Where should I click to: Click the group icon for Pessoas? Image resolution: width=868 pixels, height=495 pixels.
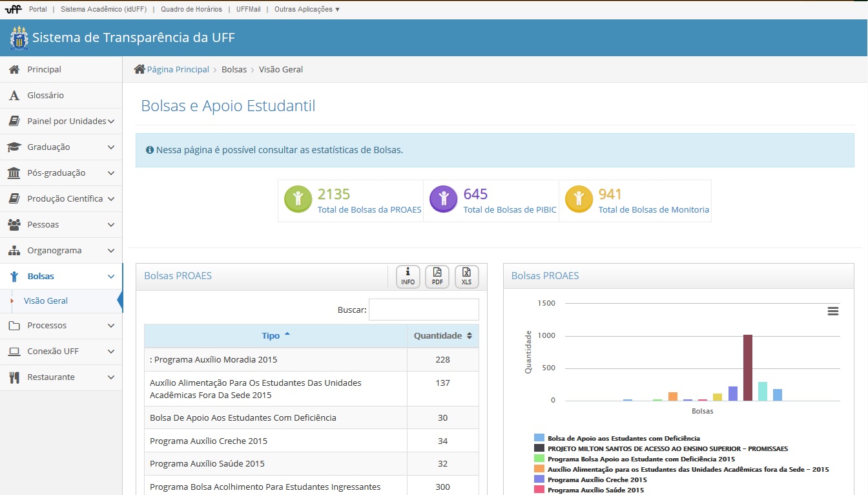click(14, 225)
